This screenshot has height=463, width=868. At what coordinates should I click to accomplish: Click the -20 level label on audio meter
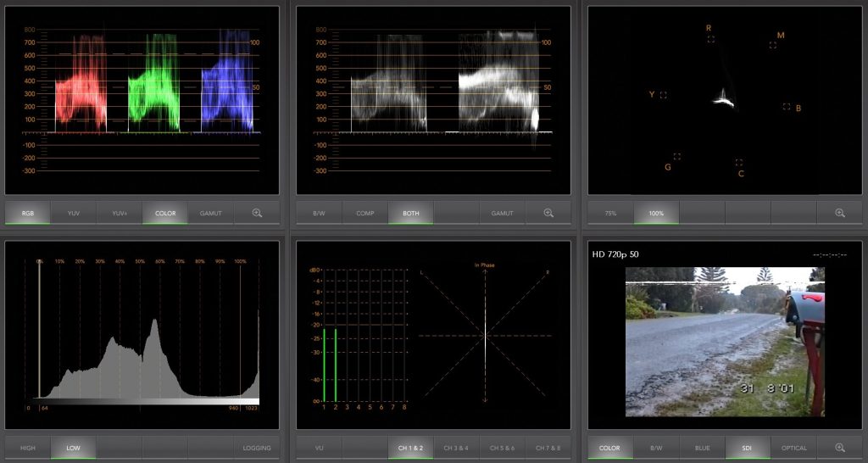pos(317,325)
